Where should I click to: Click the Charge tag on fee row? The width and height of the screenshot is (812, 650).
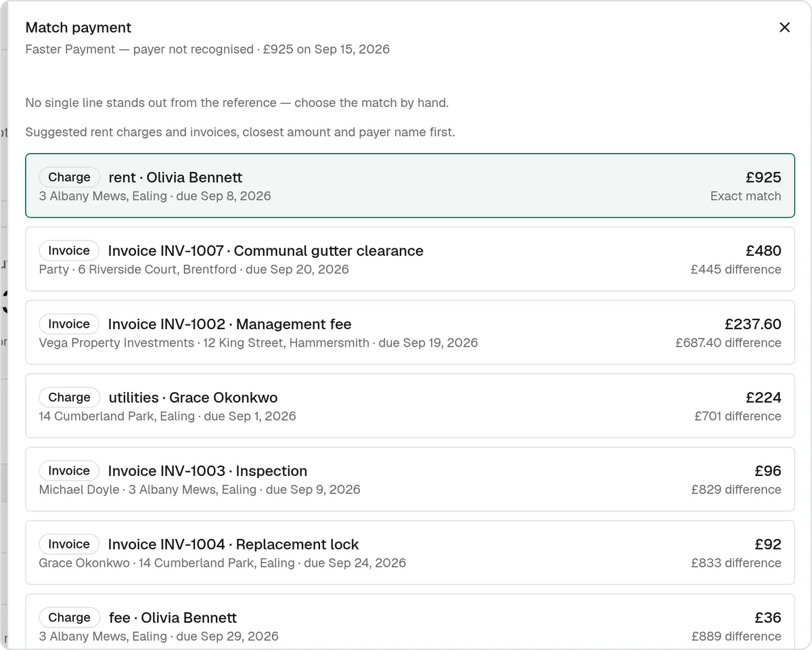tap(69, 617)
